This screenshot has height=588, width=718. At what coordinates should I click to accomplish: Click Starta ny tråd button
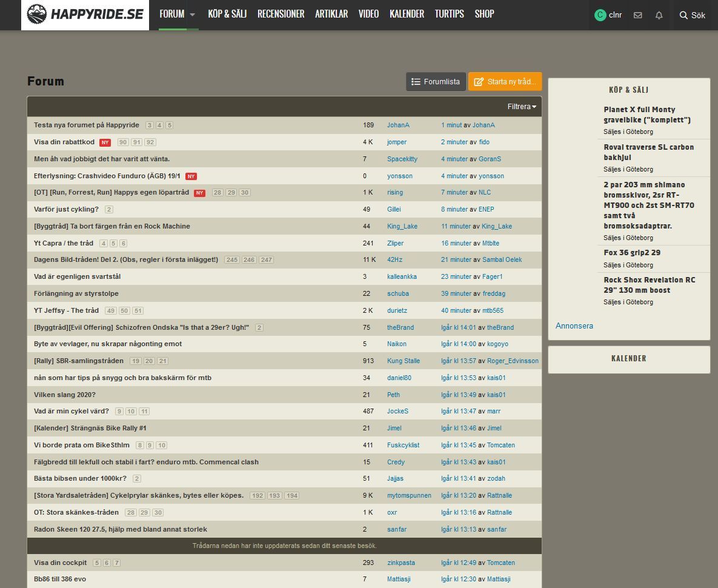click(505, 81)
